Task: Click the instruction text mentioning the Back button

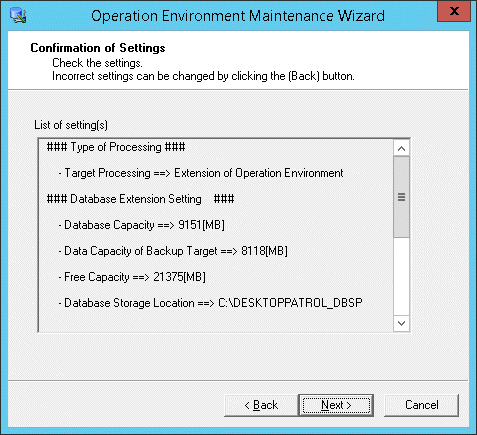Action: [x=203, y=76]
